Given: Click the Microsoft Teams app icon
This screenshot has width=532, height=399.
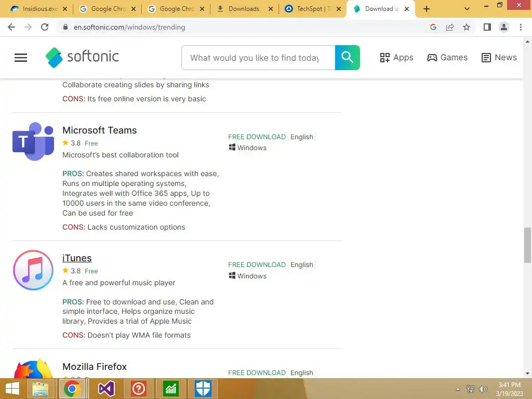Looking at the screenshot, I should coord(33,141).
